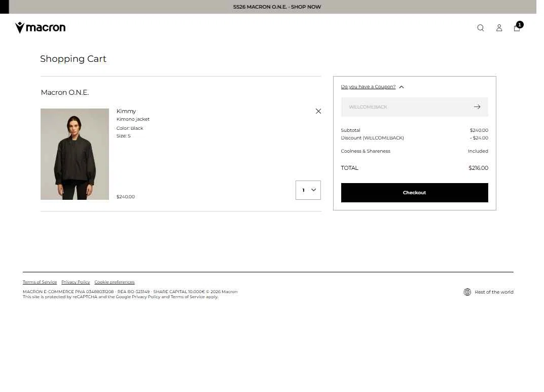Click the SS26 MACRON O.N.E. Shop Now banner
The height and width of the screenshot is (392, 544).
pyautogui.click(x=277, y=7)
